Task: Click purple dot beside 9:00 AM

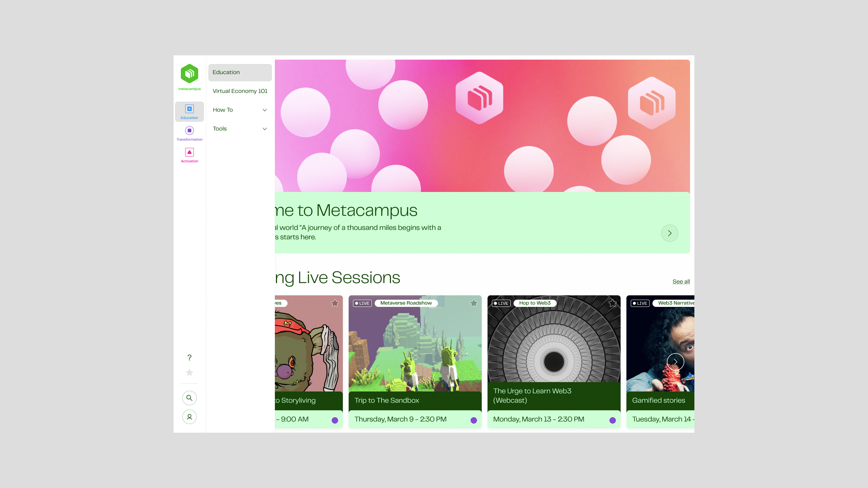Action: 335,420
